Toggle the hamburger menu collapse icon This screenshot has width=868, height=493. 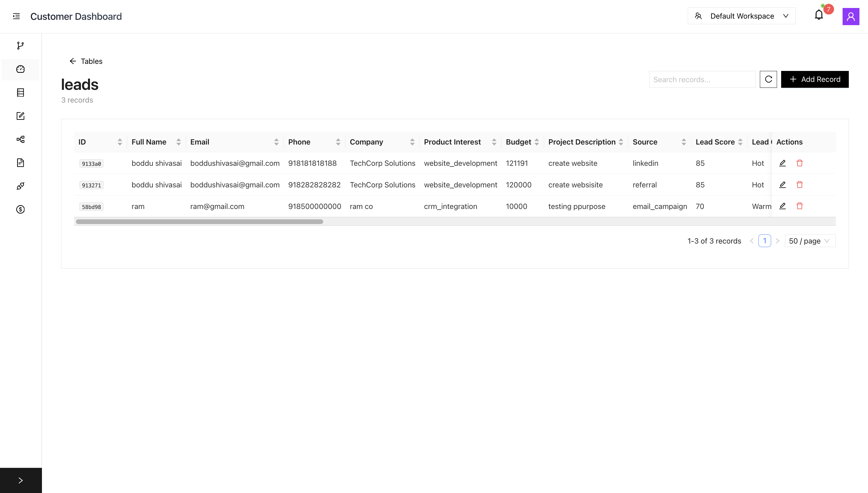pyautogui.click(x=16, y=16)
